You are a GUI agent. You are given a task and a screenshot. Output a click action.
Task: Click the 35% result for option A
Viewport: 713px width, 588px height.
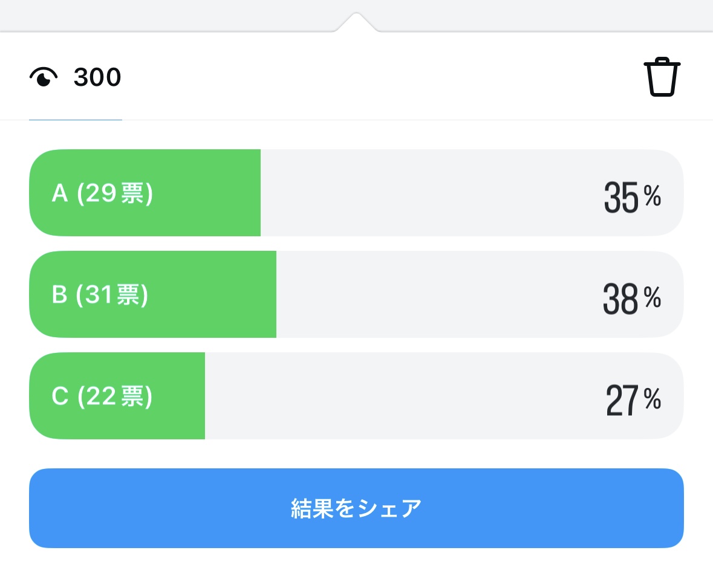(x=622, y=198)
